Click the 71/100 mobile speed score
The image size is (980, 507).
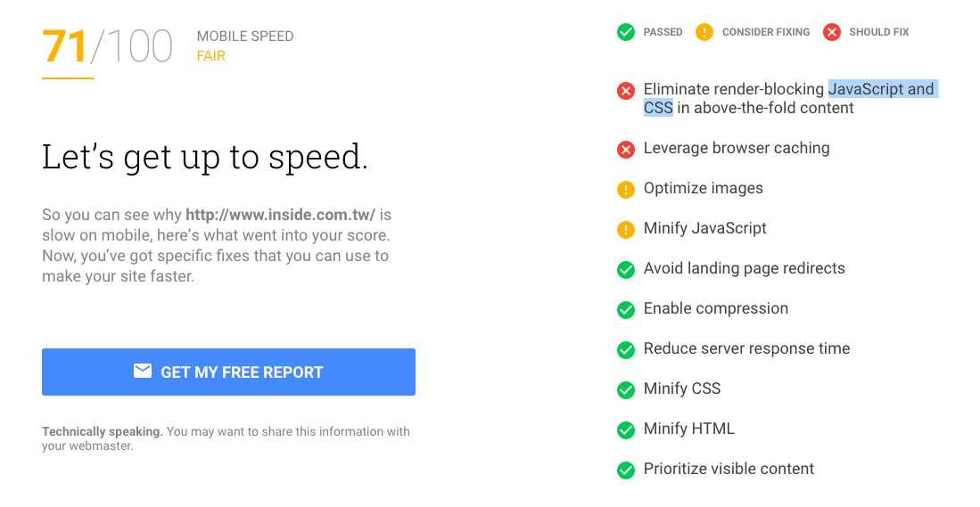pyautogui.click(x=108, y=47)
